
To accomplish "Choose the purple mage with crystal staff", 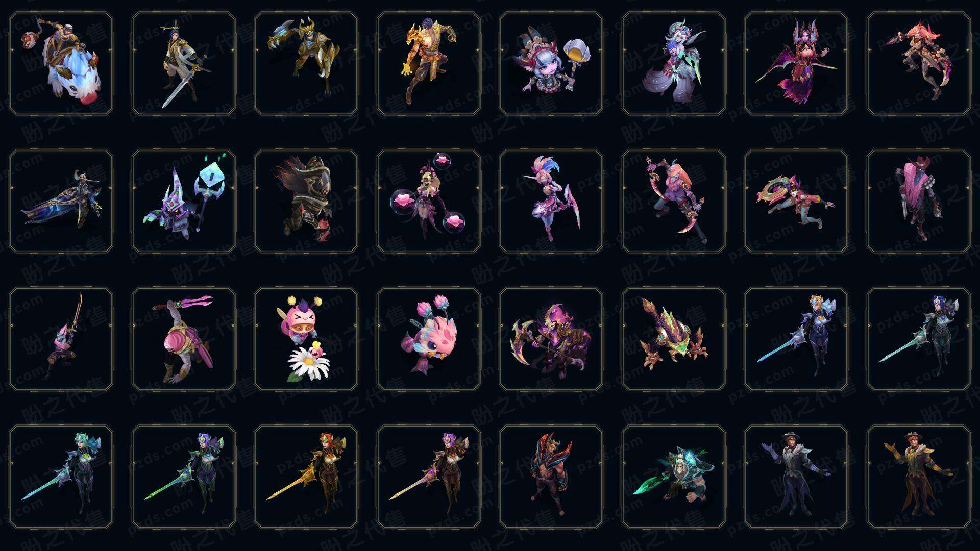I will (184, 201).
